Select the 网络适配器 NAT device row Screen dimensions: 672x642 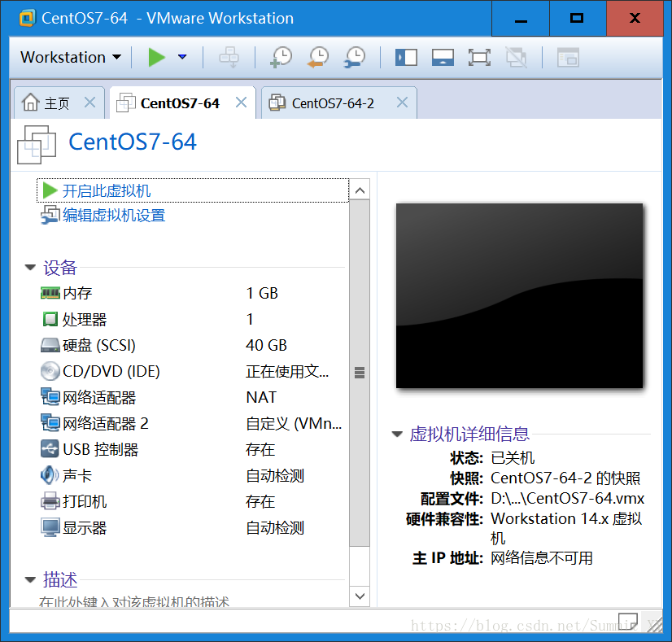click(x=191, y=397)
